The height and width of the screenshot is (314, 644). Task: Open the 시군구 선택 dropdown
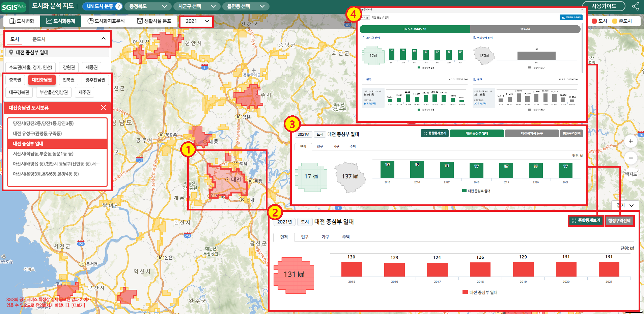click(x=197, y=6)
